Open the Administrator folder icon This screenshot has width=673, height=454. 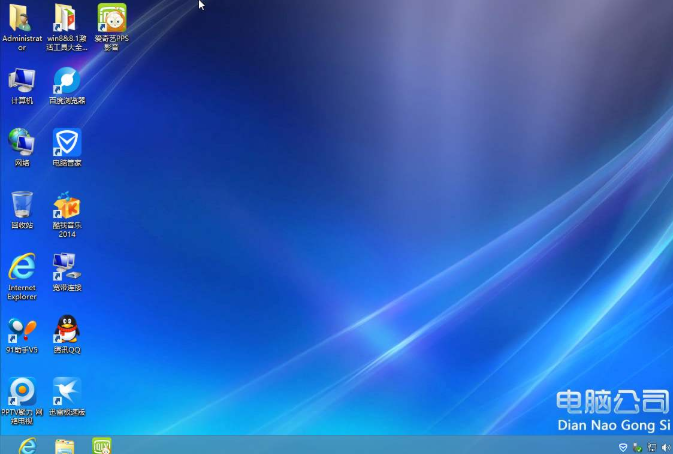[x=21, y=18]
